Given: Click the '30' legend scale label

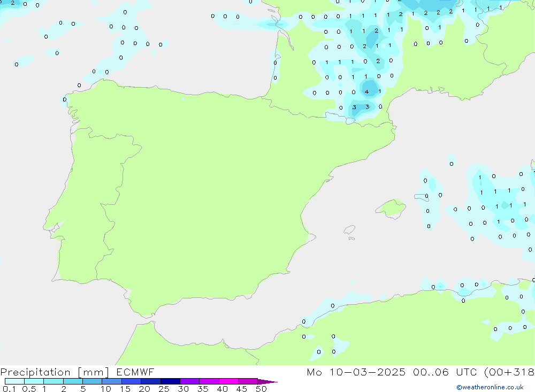Looking at the screenshot, I should [184, 389].
